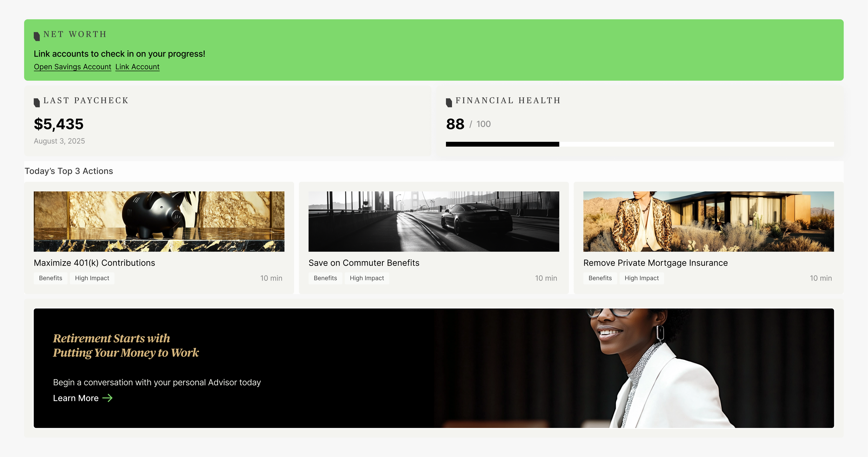This screenshot has height=457, width=868.
Task: Click Begin a conversation with Advisor text
Action: click(x=157, y=382)
